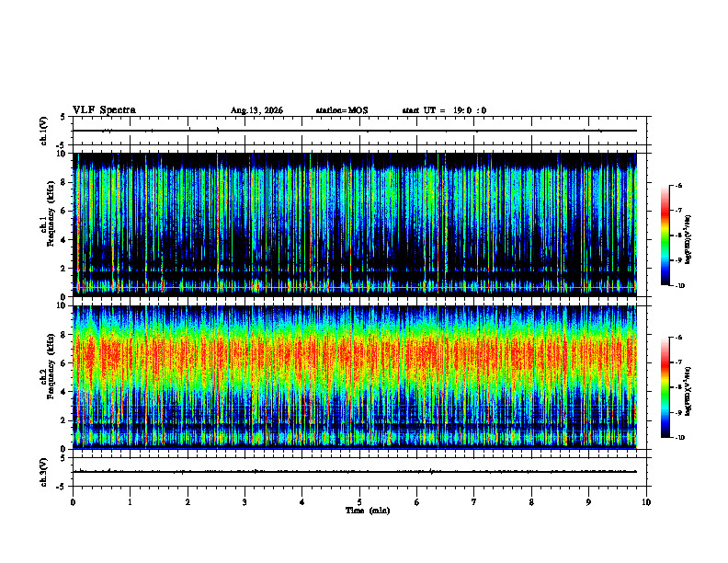Click the '5' tick on ch.1(V) axis
The height and width of the screenshot is (563, 728).
[x=63, y=118]
